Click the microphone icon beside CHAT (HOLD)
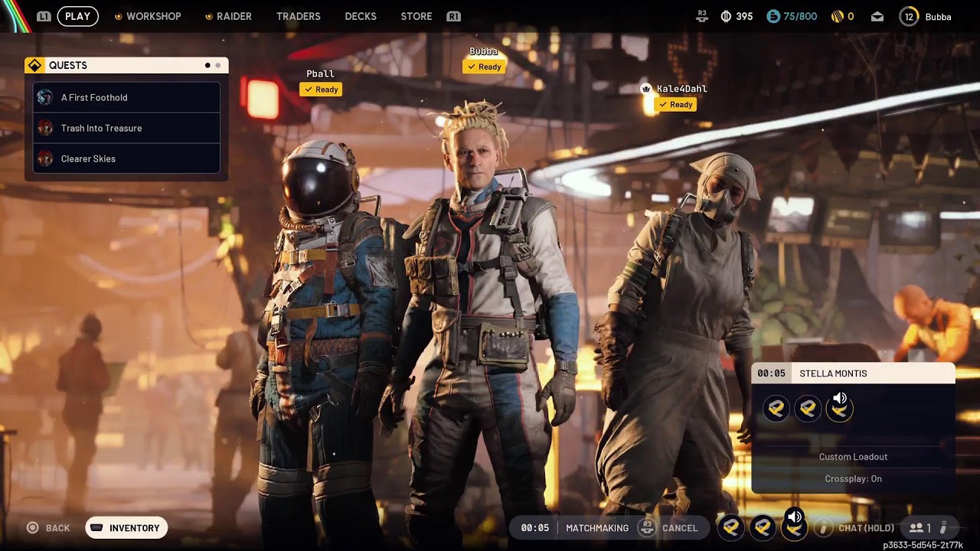The height and width of the screenshot is (551, 980). (823, 528)
